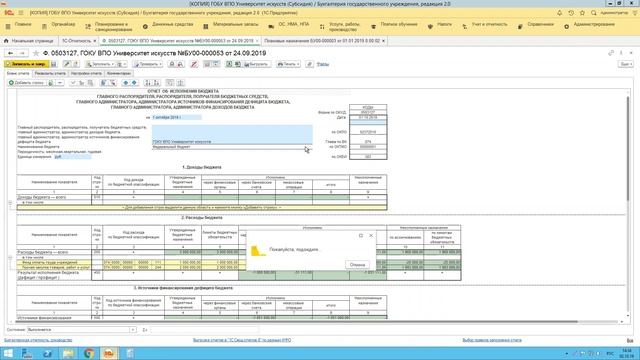Click the report date field на 1 октября 2019
640x360 pixels.
click(176, 118)
